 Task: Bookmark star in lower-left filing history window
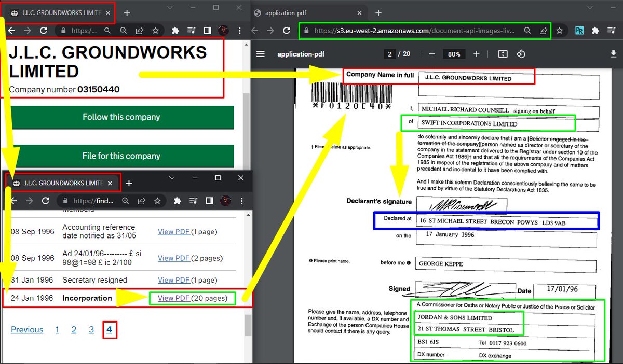tap(157, 201)
